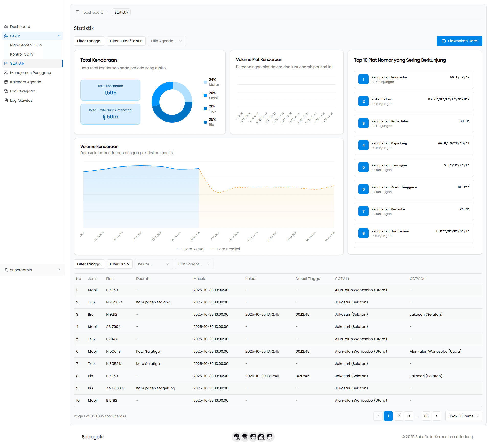Expand the superadmin user menu
The image size is (487, 448).
point(32,270)
